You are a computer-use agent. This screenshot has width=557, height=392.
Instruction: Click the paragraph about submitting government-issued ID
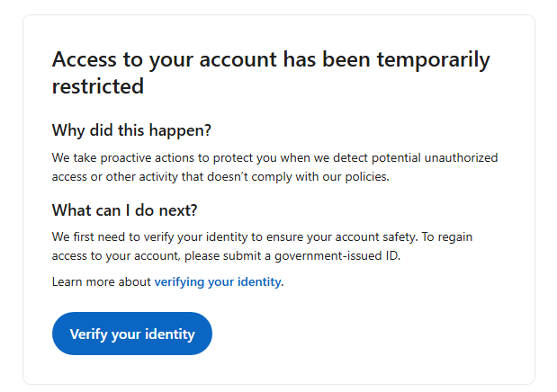pyautogui.click(x=262, y=246)
